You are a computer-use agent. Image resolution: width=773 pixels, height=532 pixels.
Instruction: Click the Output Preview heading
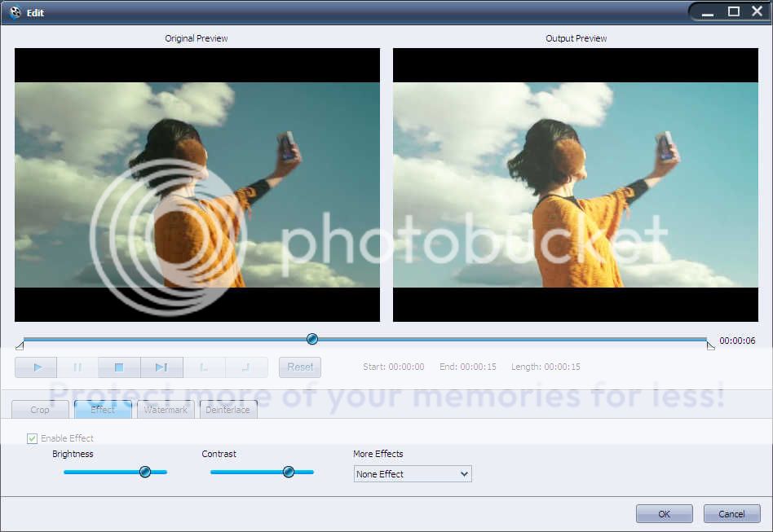pyautogui.click(x=576, y=38)
